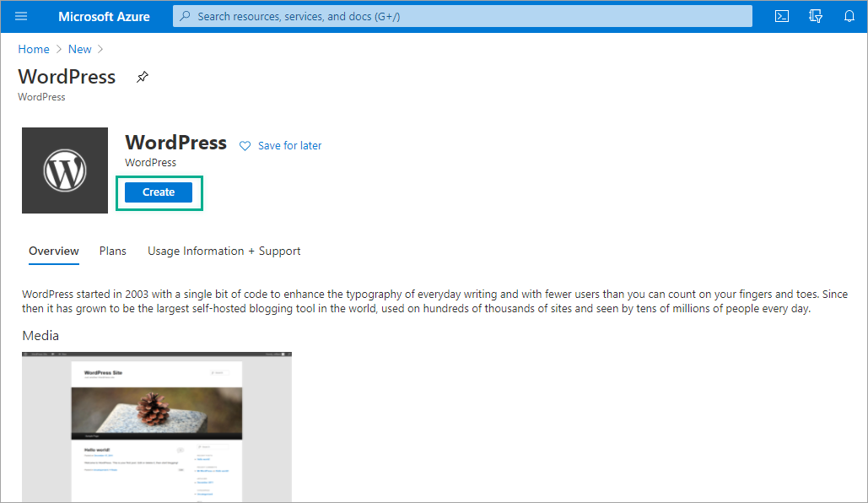Viewport: 868px width, 503px height.
Task: Click the heart icon next to Save for later
Action: tap(245, 146)
